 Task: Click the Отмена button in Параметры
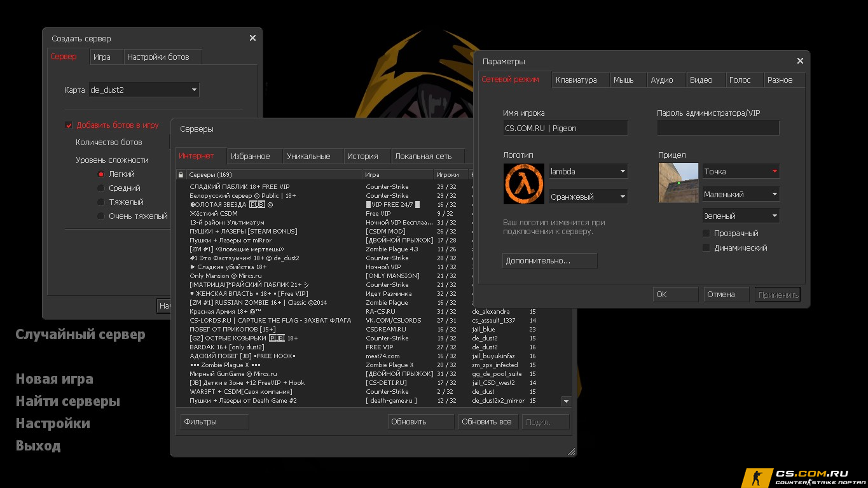pyautogui.click(x=727, y=295)
